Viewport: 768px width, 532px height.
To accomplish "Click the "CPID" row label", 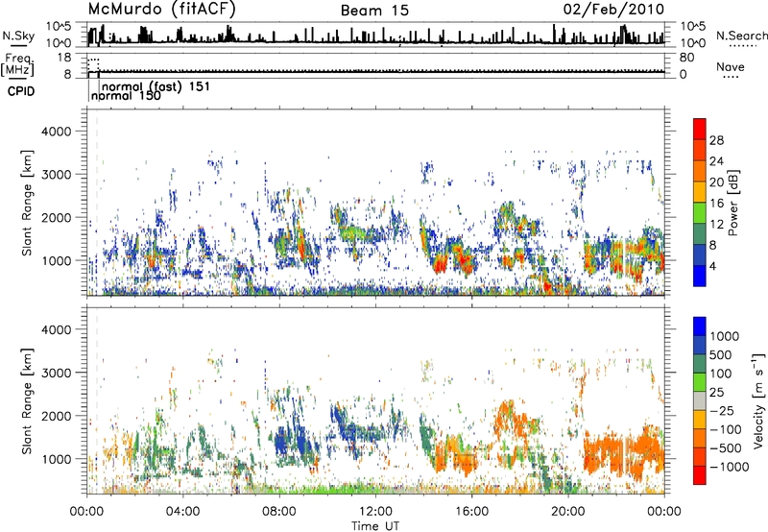I will pos(21,91).
